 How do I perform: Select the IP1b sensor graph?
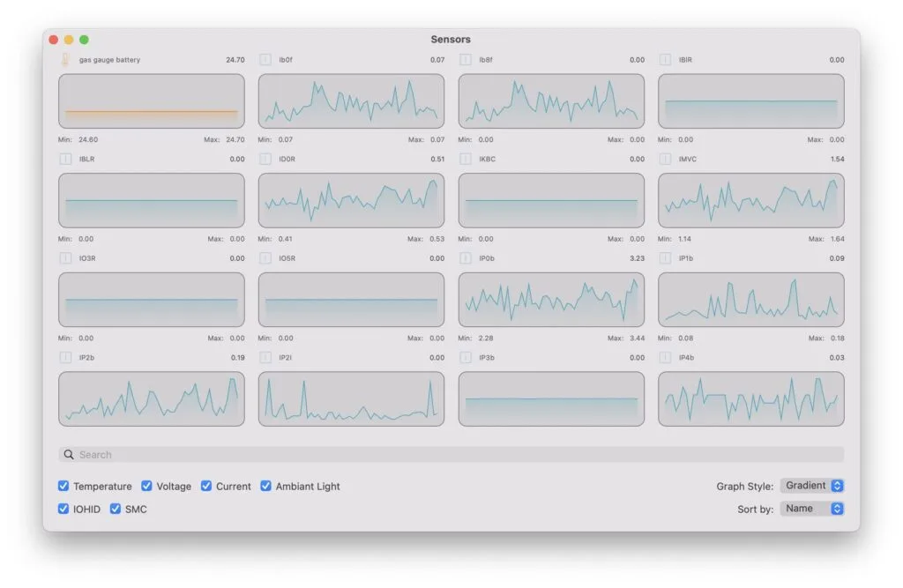(x=751, y=300)
